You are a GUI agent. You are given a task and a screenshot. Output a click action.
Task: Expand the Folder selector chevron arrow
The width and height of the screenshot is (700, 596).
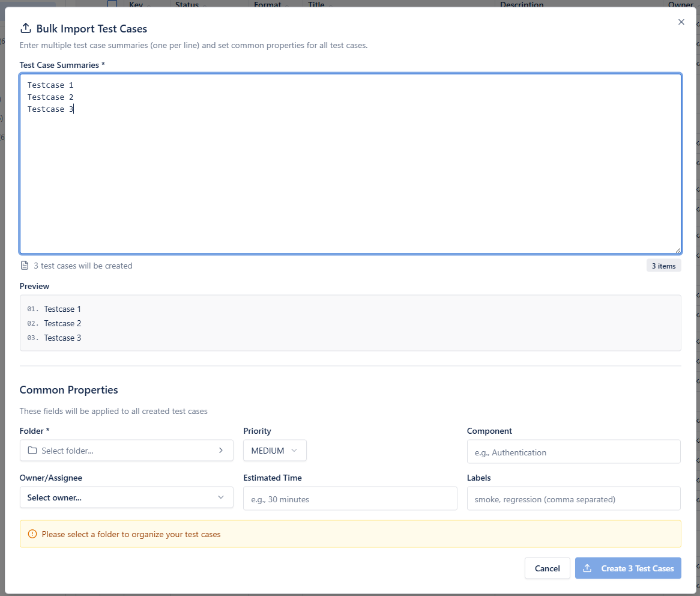click(220, 451)
